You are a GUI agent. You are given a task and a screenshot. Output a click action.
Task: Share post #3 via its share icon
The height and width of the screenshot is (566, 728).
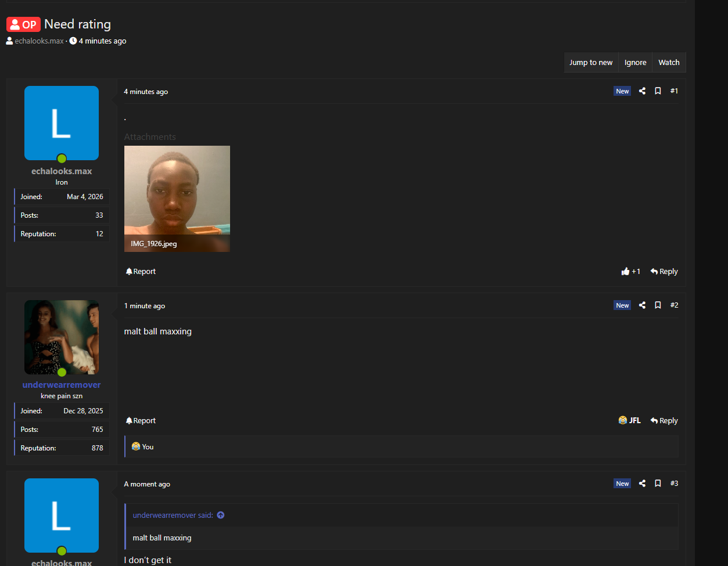coord(642,484)
